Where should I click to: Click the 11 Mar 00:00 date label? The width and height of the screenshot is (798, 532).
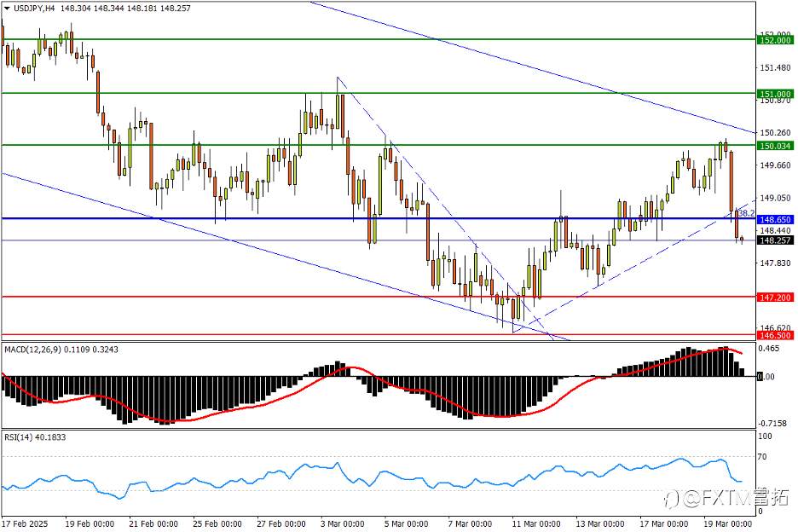(536, 523)
